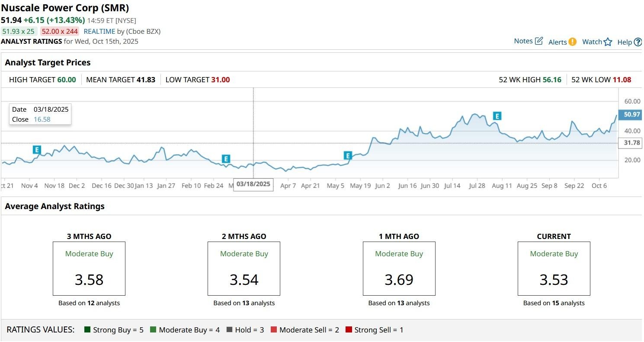Viewport: 644px width, 342px height.
Task: Click the last price 51.94
Action: tap(11, 20)
